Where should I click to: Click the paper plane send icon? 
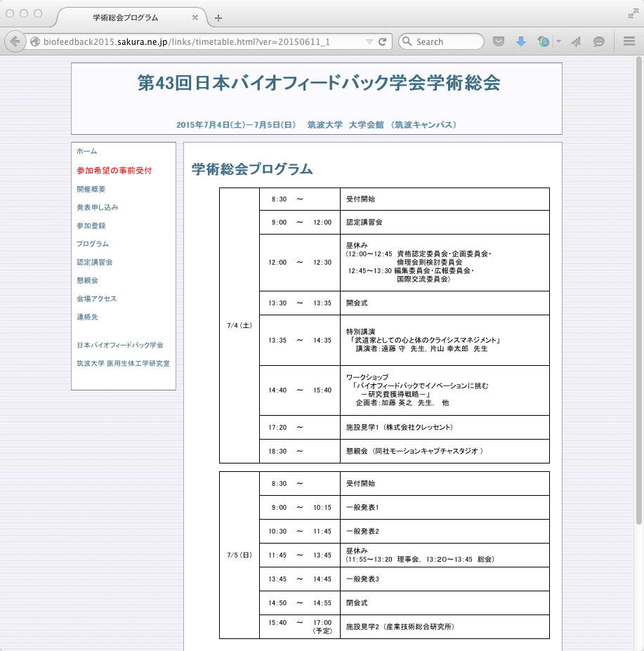click(576, 41)
